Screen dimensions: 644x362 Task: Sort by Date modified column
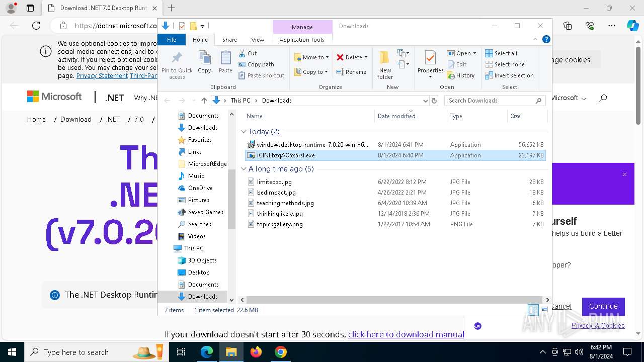coord(411,116)
